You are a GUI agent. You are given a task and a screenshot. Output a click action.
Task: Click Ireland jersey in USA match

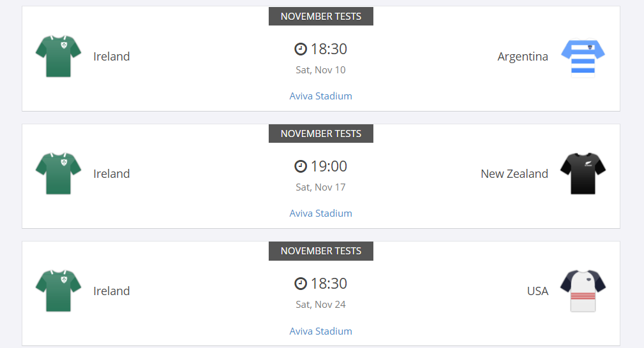pyautogui.click(x=58, y=291)
